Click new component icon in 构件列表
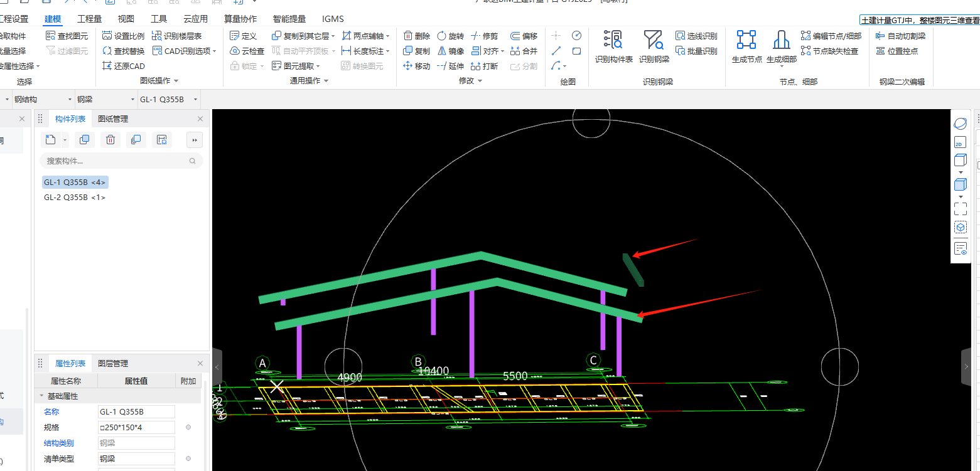The image size is (980, 471). (51, 140)
